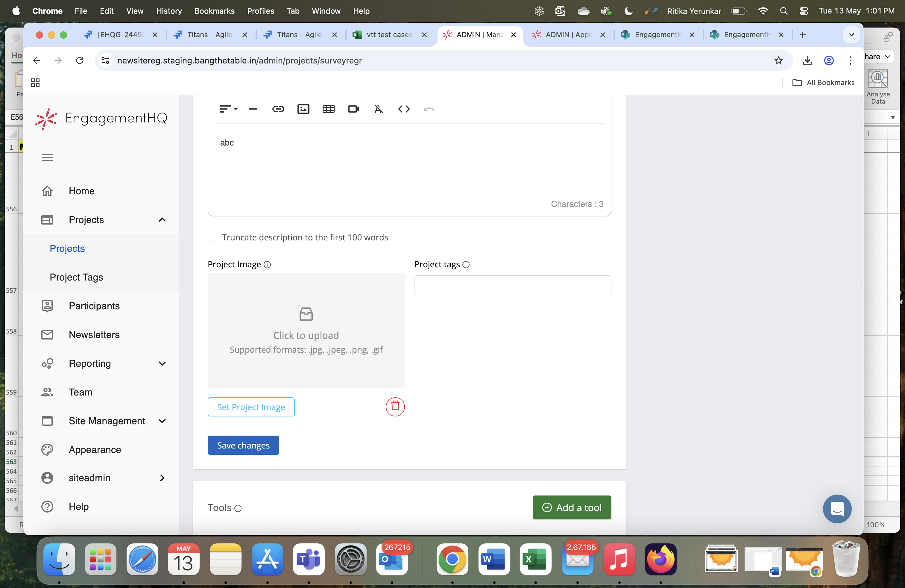Click the Save changes button
This screenshot has height=588, width=905.
coord(243,445)
